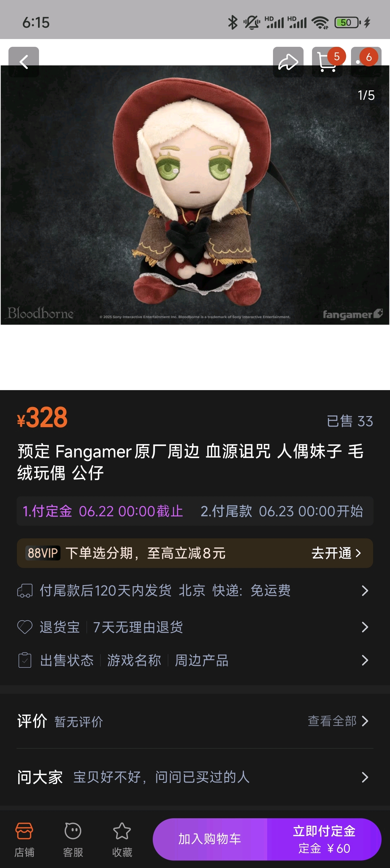Expand the 7天无理由退货 return policy row
Viewport: 390px width, 868px height.
pyautogui.click(x=195, y=627)
